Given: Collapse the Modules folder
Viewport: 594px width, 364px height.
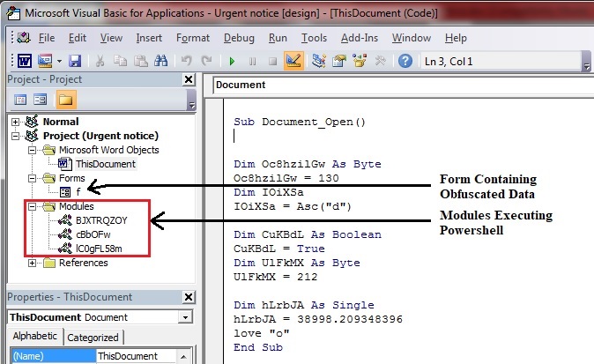Looking at the screenshot, I should point(33,205).
